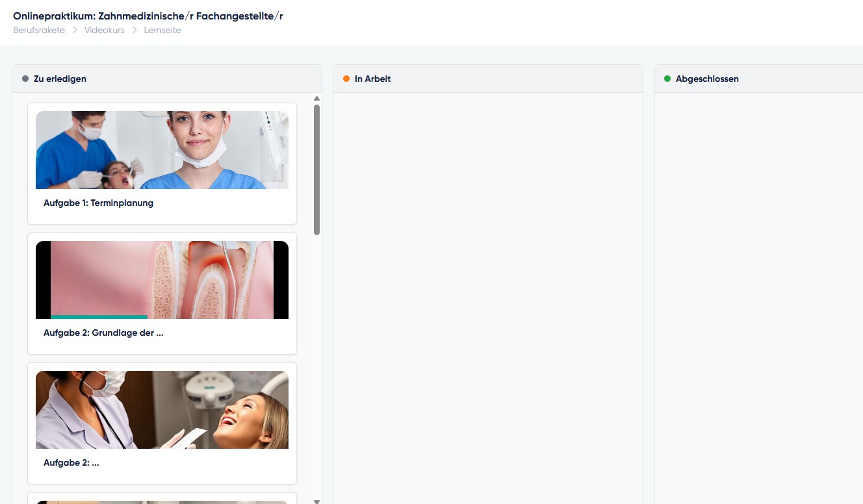Click the chevron after Berufsrakete breadcrumb
This screenshot has width=863, height=504.
tap(75, 31)
